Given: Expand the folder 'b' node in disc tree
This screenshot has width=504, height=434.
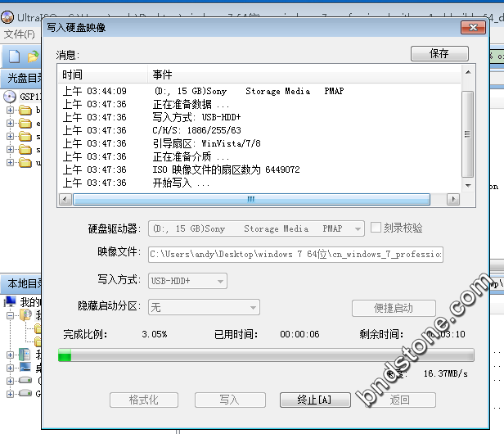Looking at the screenshot, I should tap(10, 111).
